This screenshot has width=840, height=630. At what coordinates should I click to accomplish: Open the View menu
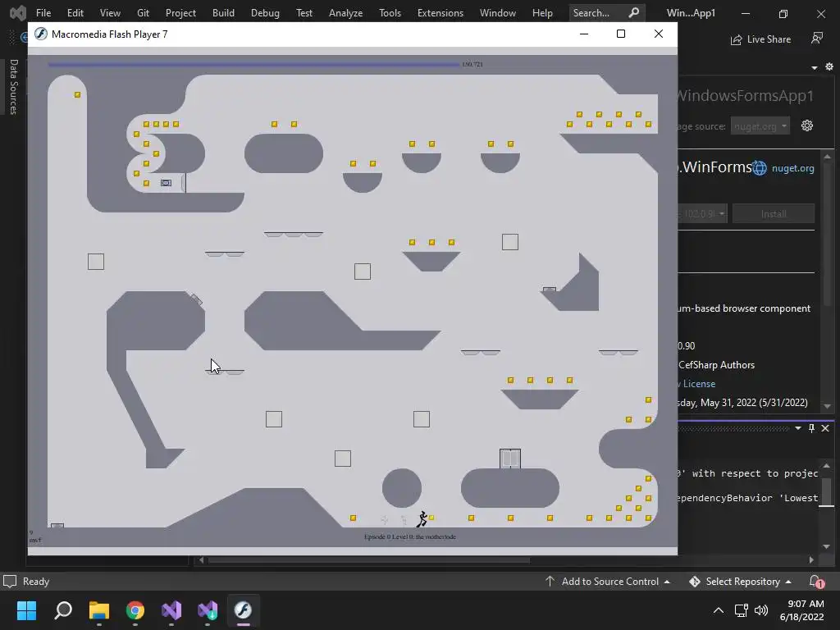[110, 13]
